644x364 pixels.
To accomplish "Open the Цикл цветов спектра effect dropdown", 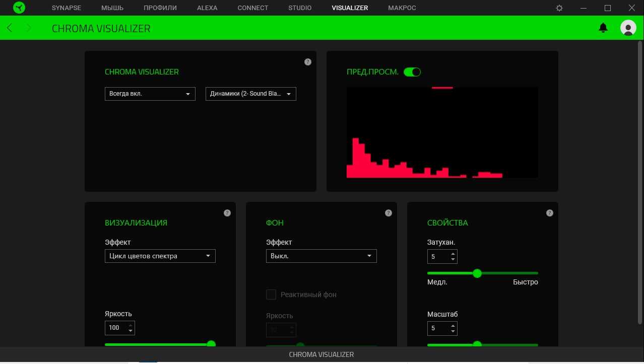I will (x=160, y=256).
